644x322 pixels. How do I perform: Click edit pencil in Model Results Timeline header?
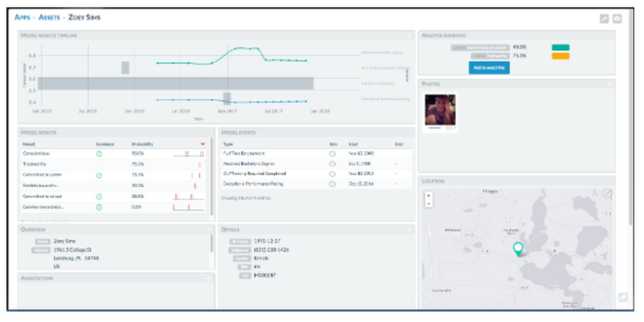409,35
